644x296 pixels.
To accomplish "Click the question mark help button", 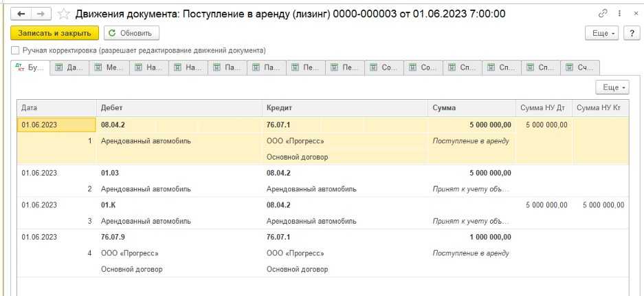I will [x=632, y=33].
